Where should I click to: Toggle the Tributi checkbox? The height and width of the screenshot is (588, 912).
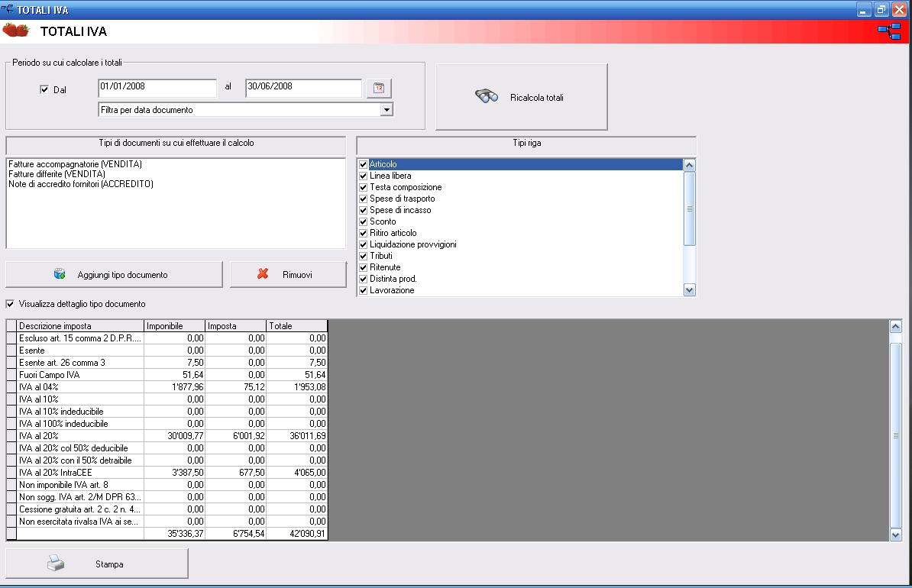tap(363, 256)
